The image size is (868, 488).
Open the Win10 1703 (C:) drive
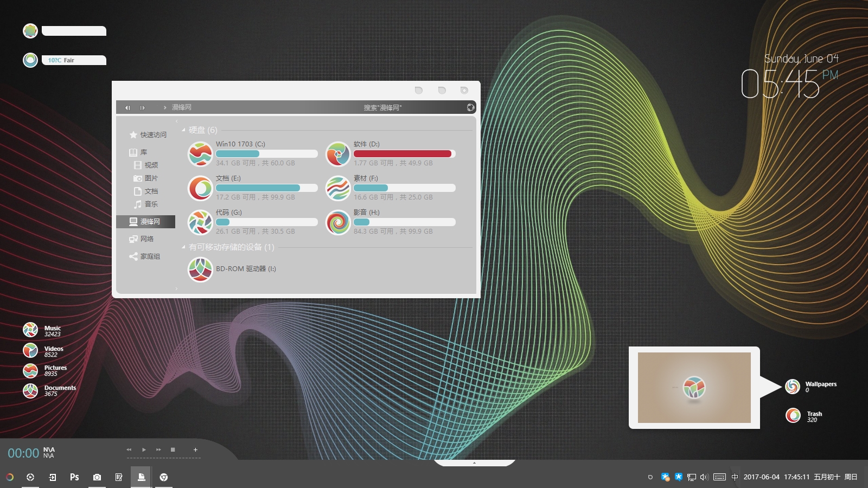coord(200,154)
